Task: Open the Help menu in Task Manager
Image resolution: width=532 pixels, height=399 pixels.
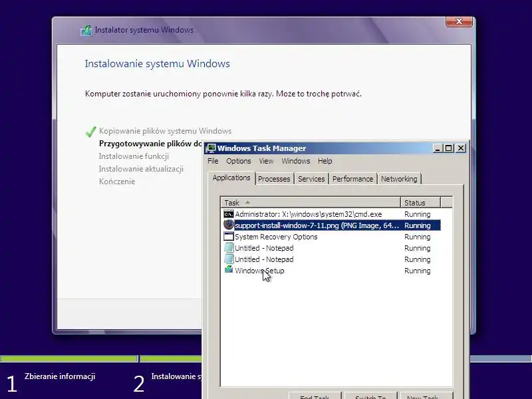Action: coord(325,161)
